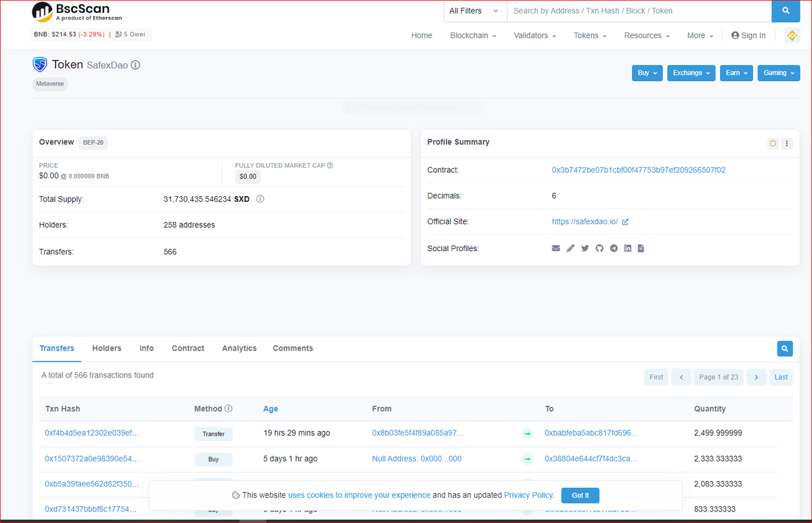Open the Telegram social profile icon
The width and height of the screenshot is (812, 523).
tap(614, 248)
